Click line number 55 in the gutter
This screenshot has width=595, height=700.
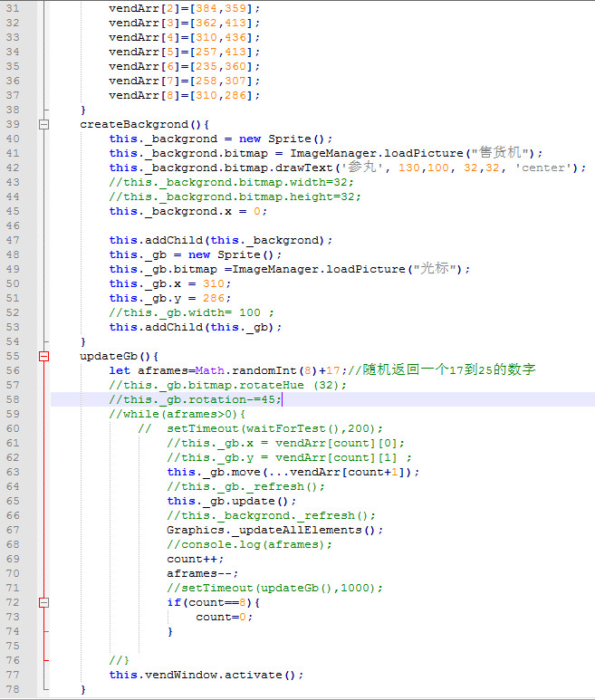click(13, 356)
